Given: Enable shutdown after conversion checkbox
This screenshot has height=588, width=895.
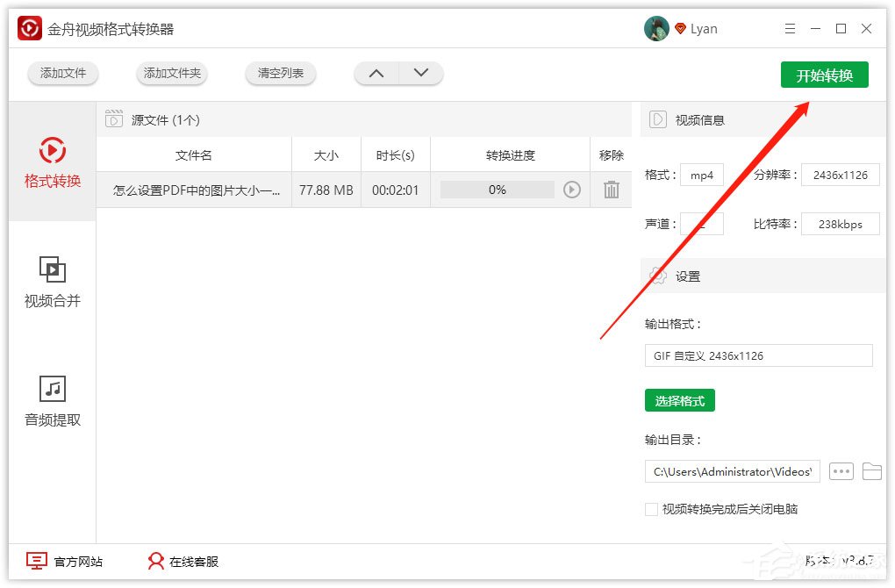Looking at the screenshot, I should pos(651,509).
